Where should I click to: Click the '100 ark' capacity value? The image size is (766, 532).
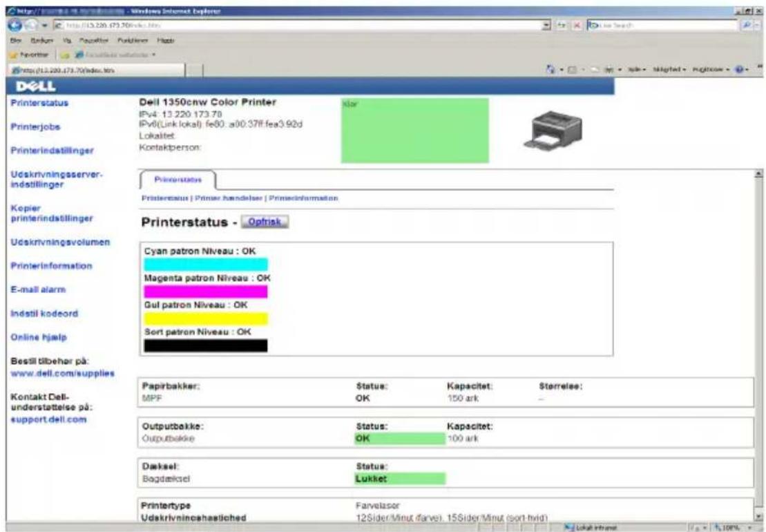click(463, 439)
